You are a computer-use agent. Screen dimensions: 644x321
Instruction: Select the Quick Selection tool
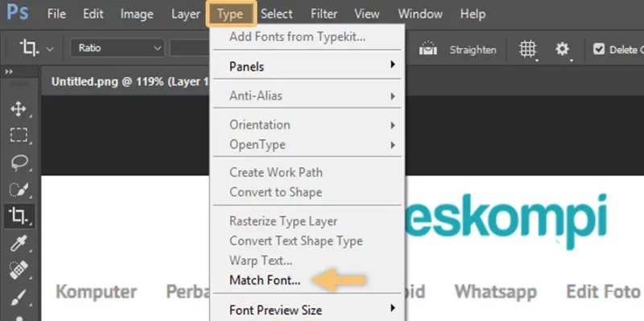pos(19,190)
